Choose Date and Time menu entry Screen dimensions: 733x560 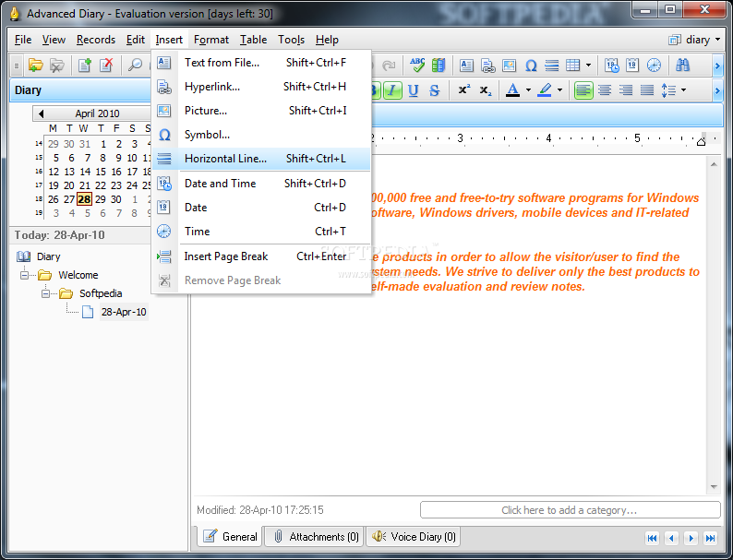[261, 184]
